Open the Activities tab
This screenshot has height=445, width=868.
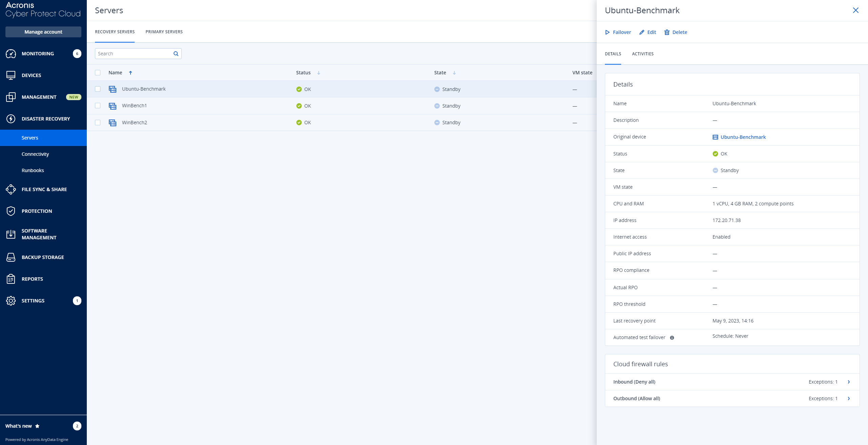[x=643, y=54]
